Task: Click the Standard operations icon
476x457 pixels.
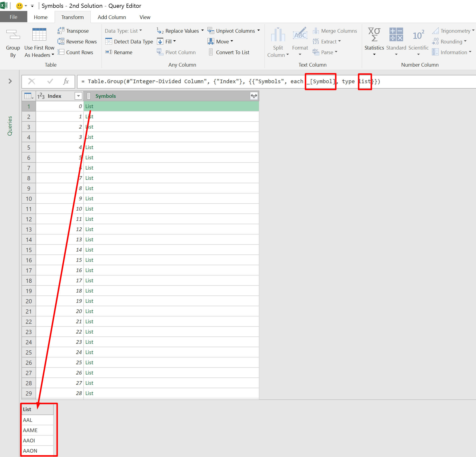Action: 396,35
